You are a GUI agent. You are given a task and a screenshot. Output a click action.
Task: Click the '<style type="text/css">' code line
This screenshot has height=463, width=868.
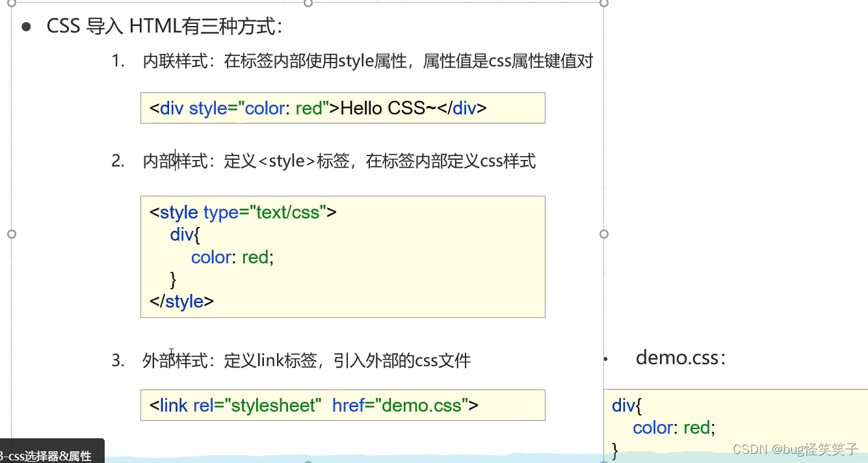click(243, 212)
